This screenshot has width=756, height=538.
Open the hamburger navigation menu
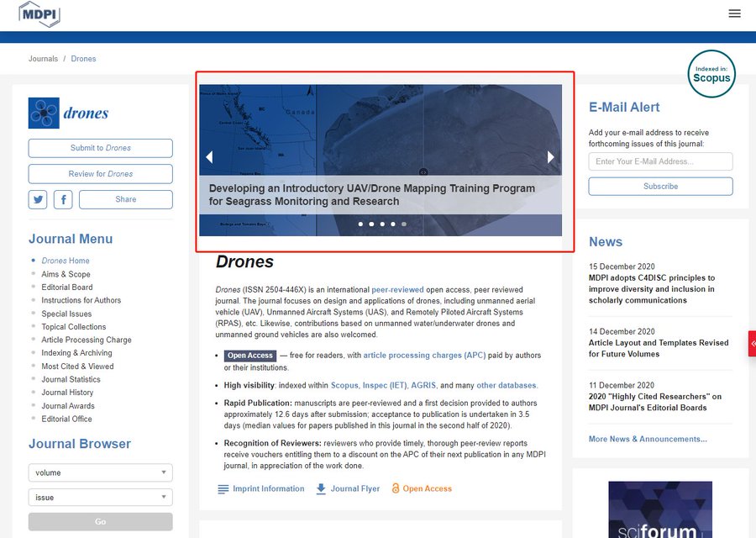(734, 13)
